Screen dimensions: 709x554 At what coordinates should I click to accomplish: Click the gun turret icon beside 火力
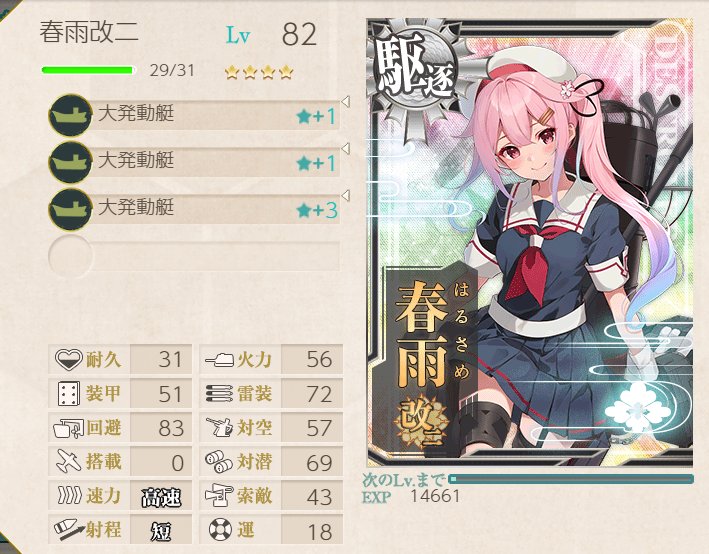click(219, 360)
